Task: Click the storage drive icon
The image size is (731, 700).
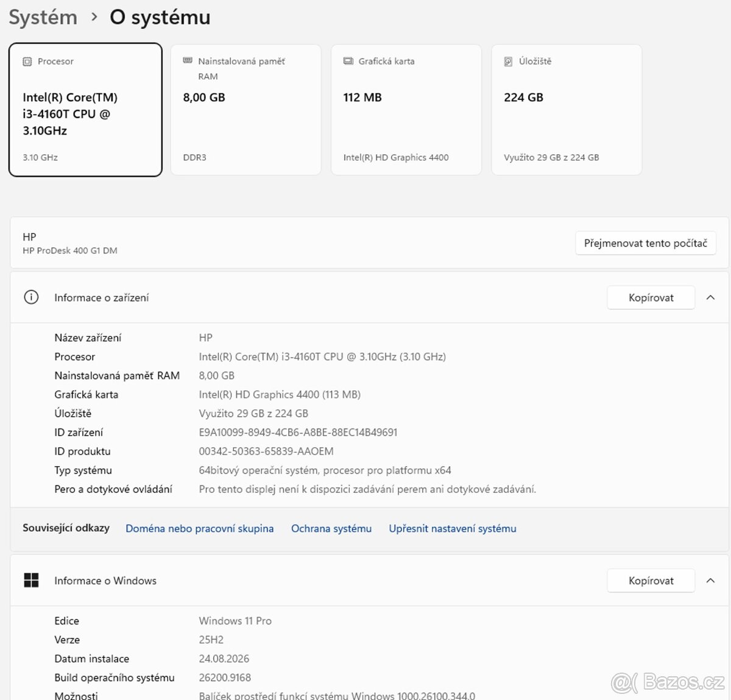Action: 509,62
